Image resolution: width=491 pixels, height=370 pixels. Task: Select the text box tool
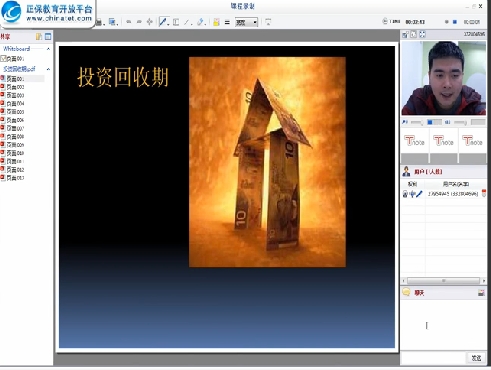[x=176, y=22]
